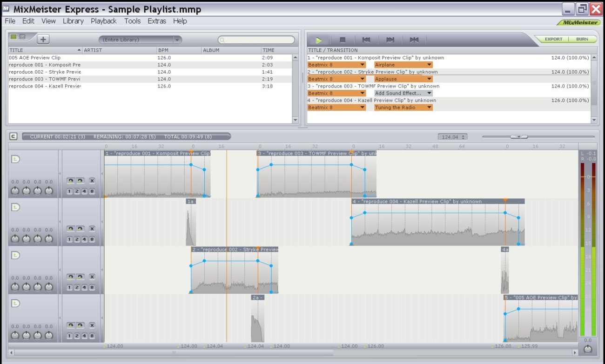Click the plus icon to add songs
The height and width of the screenshot is (364, 605).
click(x=43, y=40)
